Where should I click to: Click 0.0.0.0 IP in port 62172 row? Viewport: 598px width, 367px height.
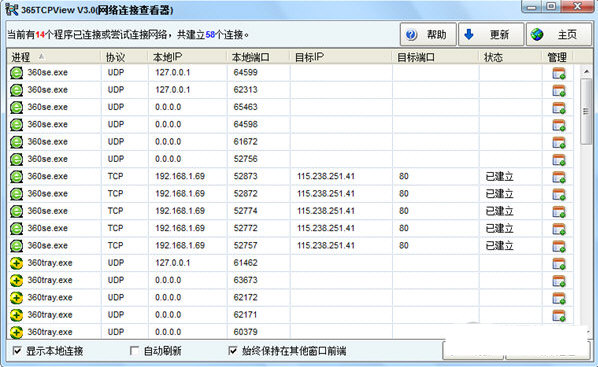click(x=168, y=297)
